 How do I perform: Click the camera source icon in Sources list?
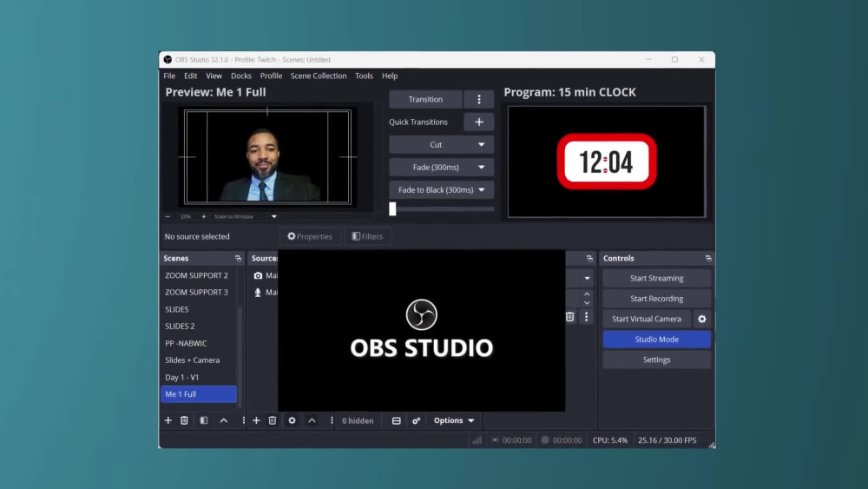(x=258, y=275)
